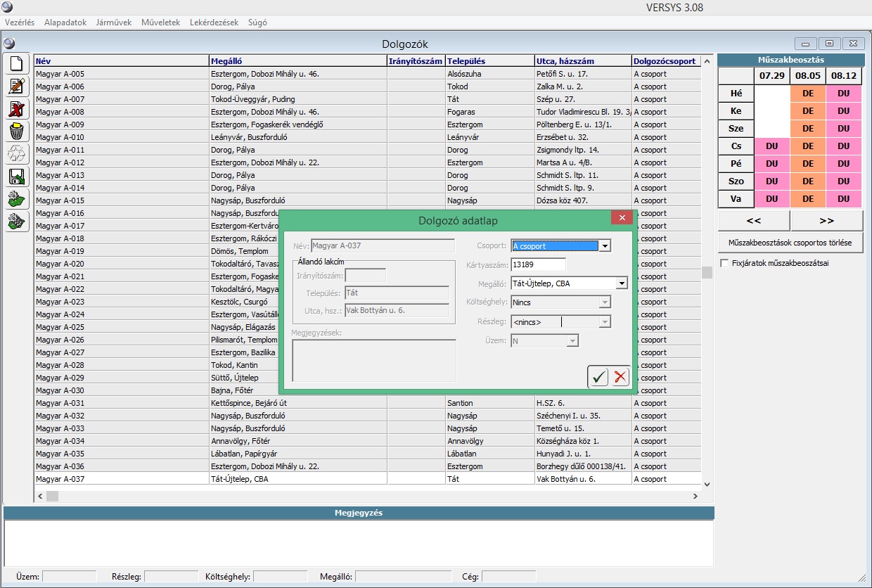The height and width of the screenshot is (588, 872).
Task: Toggle Fixjáratok műszakbeosztásai checkbox
Action: tap(725, 263)
